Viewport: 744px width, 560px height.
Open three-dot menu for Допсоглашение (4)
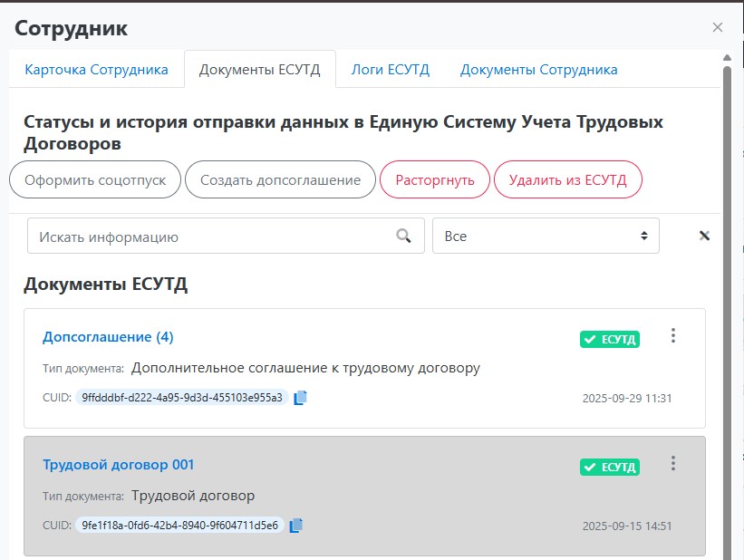pyautogui.click(x=672, y=336)
